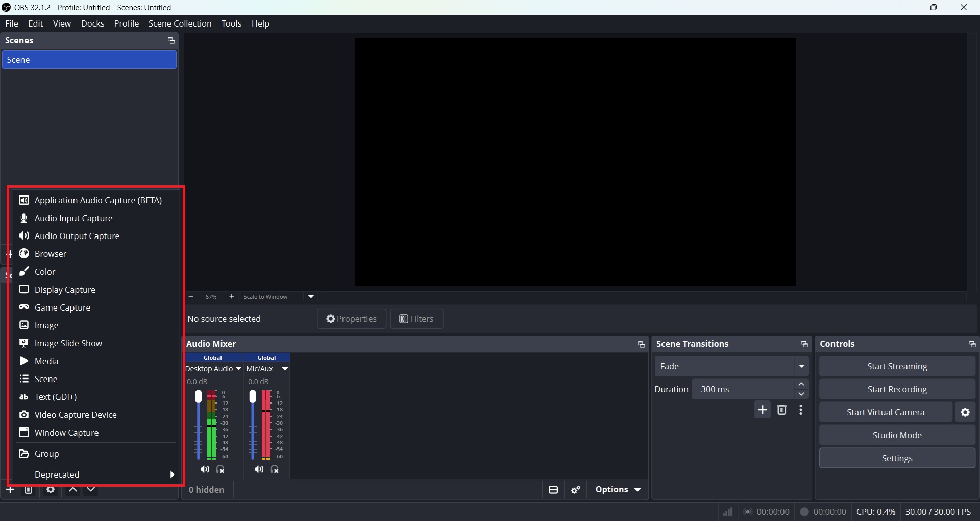Open the Settings button in Controls
This screenshot has height=521, width=980.
pyautogui.click(x=897, y=458)
